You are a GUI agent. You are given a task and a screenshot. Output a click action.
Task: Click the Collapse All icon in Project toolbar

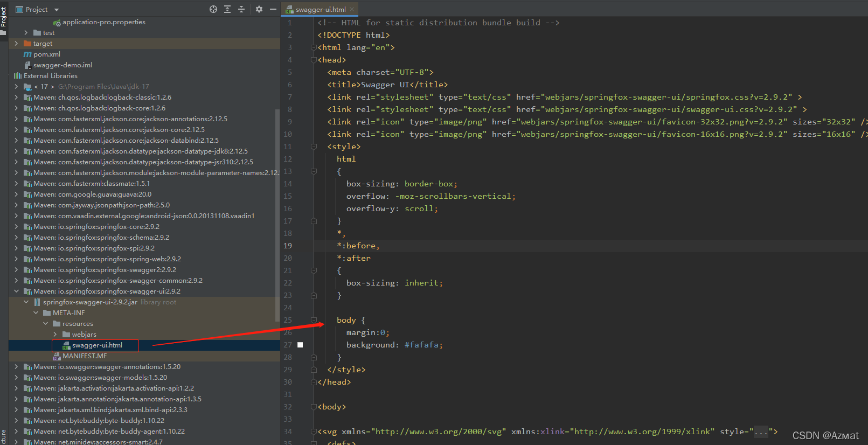tap(241, 9)
